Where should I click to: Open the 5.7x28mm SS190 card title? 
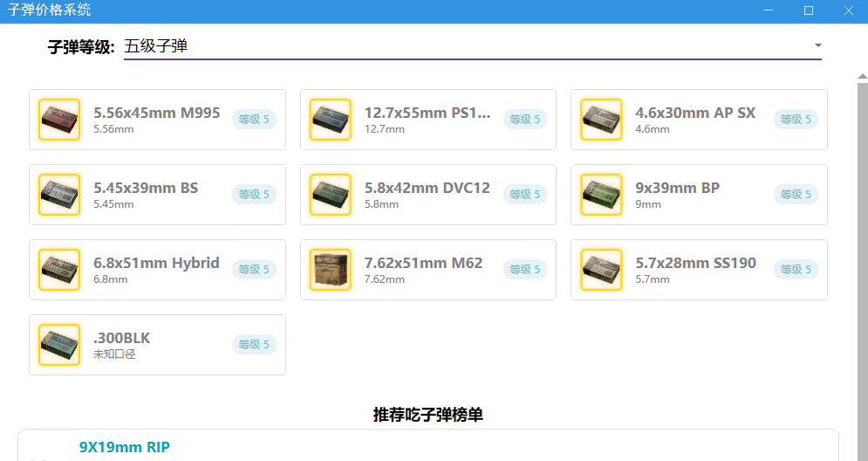click(x=695, y=263)
